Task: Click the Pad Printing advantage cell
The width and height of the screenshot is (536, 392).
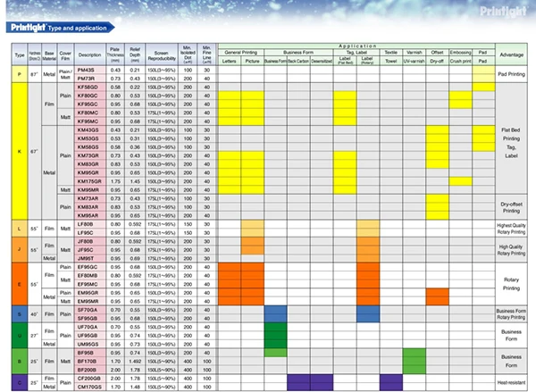Action: 511,74
